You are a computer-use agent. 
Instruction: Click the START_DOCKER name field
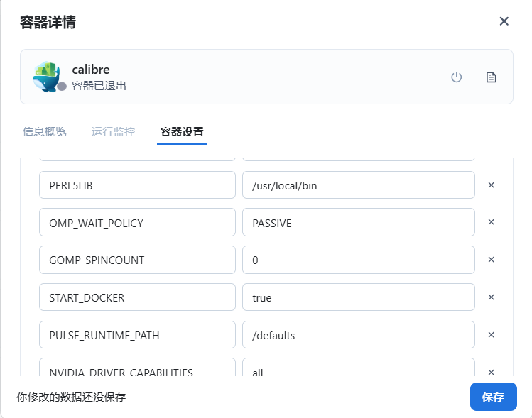[137, 297]
